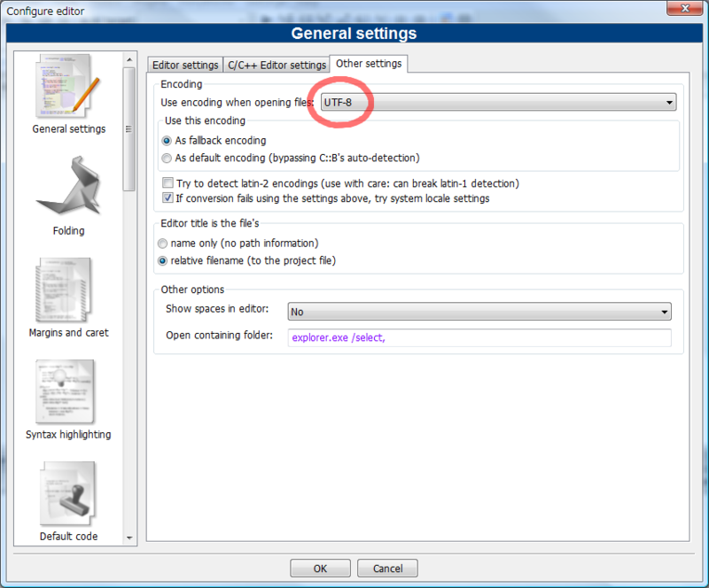Click the 'Default code' sidebar label
The width and height of the screenshot is (709, 588).
pyautogui.click(x=69, y=537)
